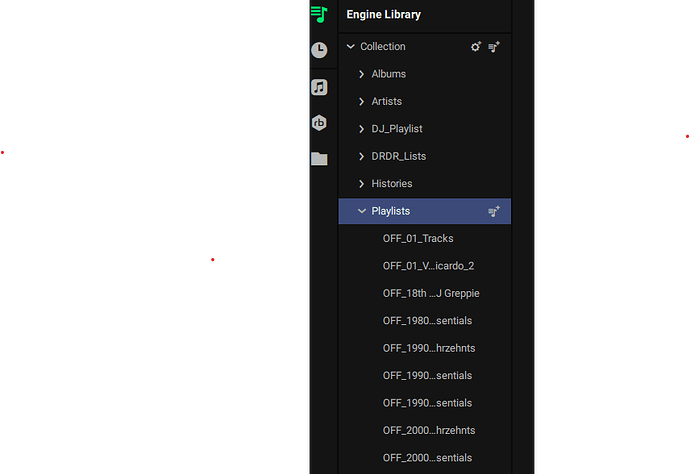Select the DJ_Playlist item
Viewport: 690px width, 474px height.
pyautogui.click(x=397, y=129)
